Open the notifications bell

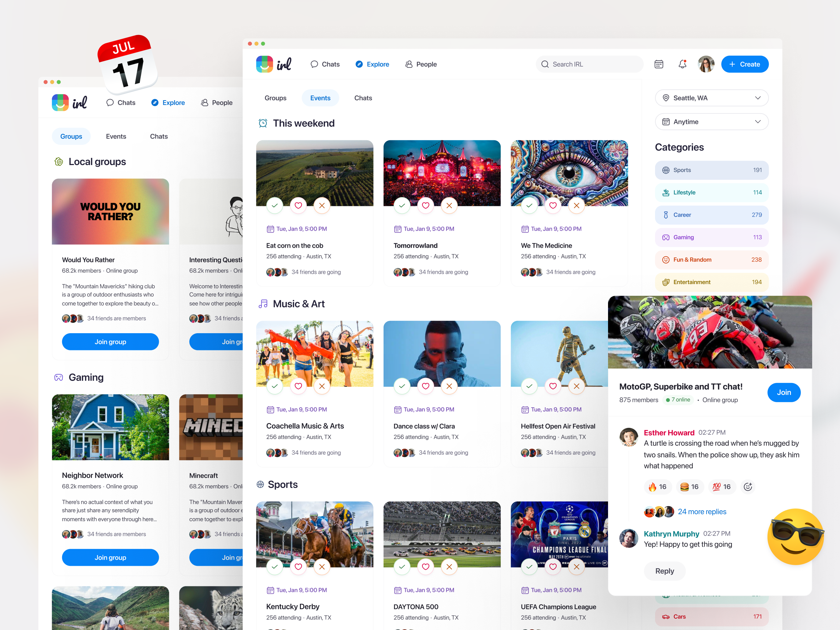pos(682,64)
